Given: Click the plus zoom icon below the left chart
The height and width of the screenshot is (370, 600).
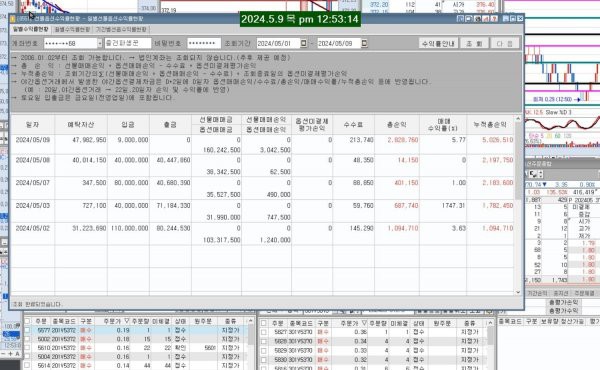Looking at the screenshot, I should pyautogui.click(x=10, y=354).
